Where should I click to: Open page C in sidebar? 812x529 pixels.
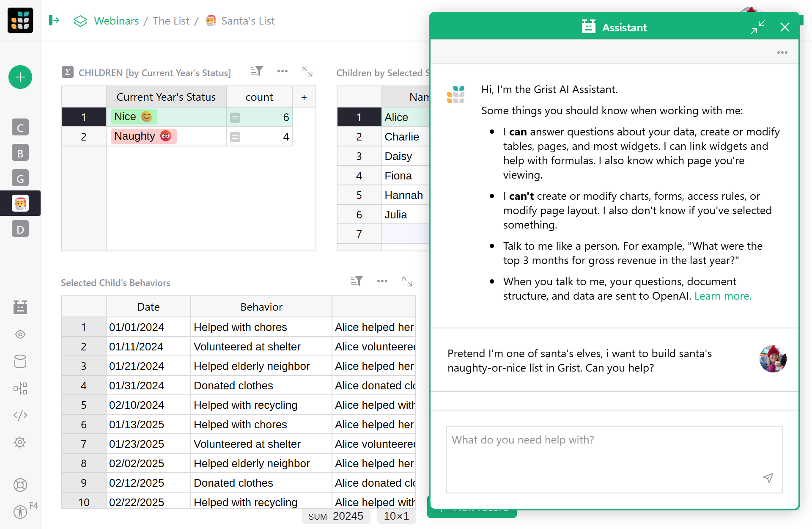click(x=20, y=127)
